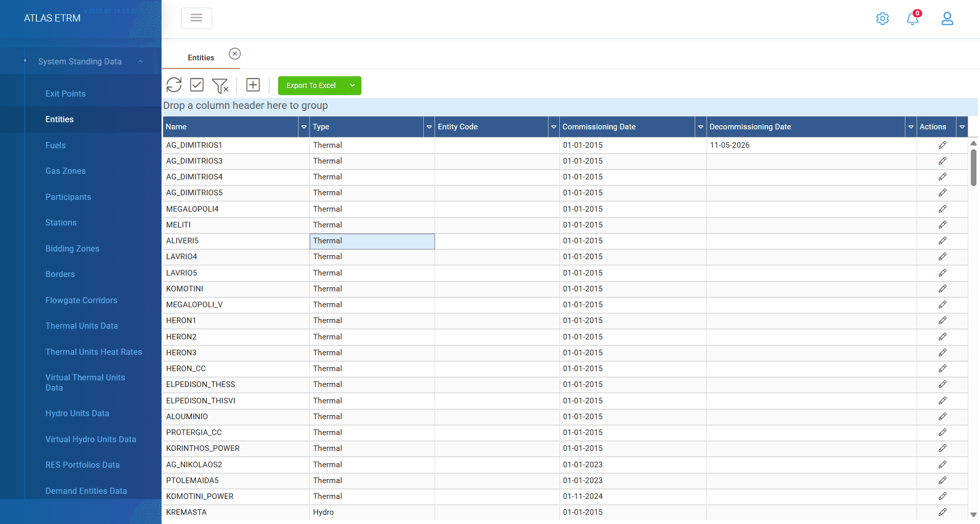
Task: Edit the KREMASTA row
Action: [x=943, y=512]
